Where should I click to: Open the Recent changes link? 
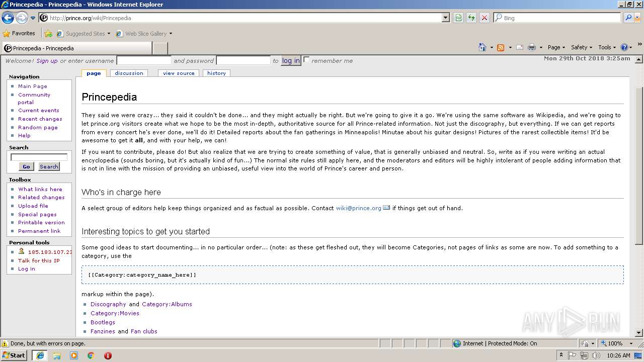coord(40,119)
